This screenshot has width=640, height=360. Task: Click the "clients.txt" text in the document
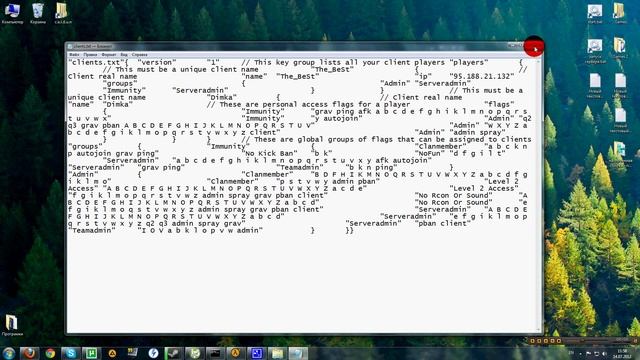pos(96,62)
